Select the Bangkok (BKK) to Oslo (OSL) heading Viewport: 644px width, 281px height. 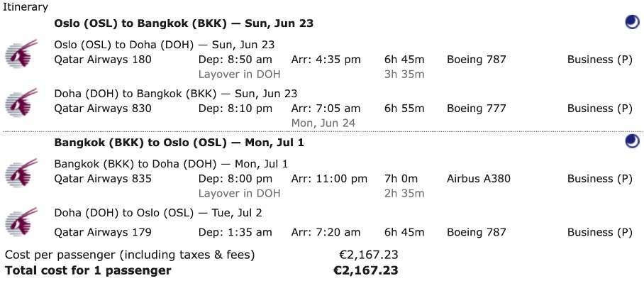pyautogui.click(x=179, y=143)
